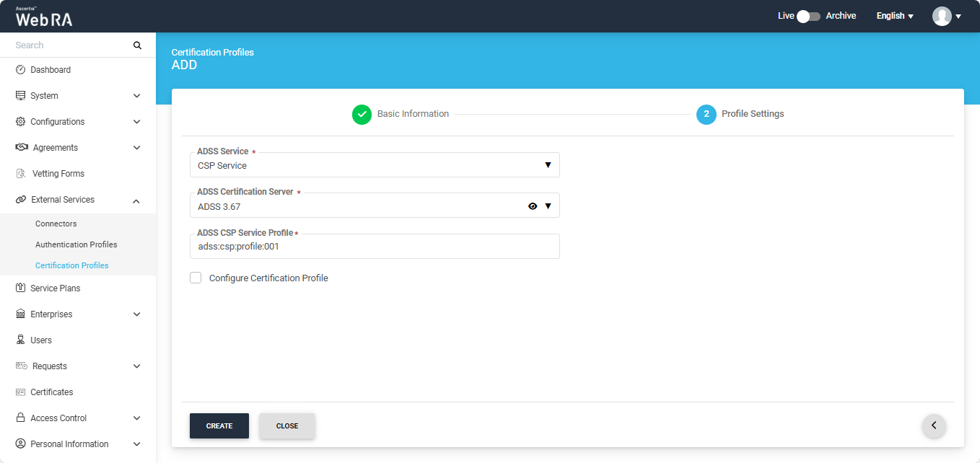The image size is (980, 463).
Task: View ADSS Certification Server details eye icon
Action: [533, 206]
